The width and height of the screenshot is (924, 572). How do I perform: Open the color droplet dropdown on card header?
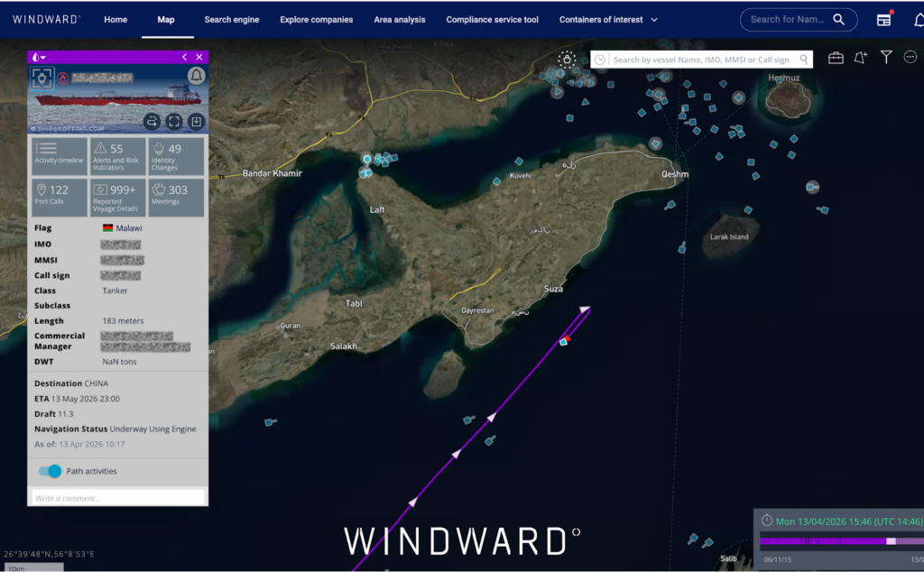tap(40, 56)
